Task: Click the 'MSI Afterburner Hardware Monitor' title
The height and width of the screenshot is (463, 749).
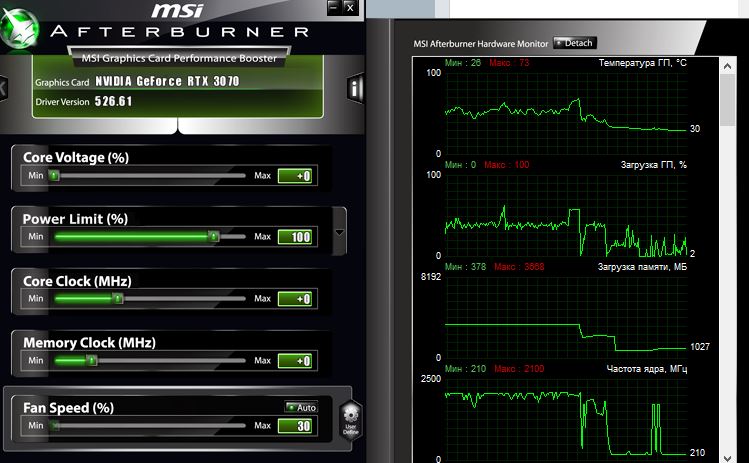Action: pos(481,44)
